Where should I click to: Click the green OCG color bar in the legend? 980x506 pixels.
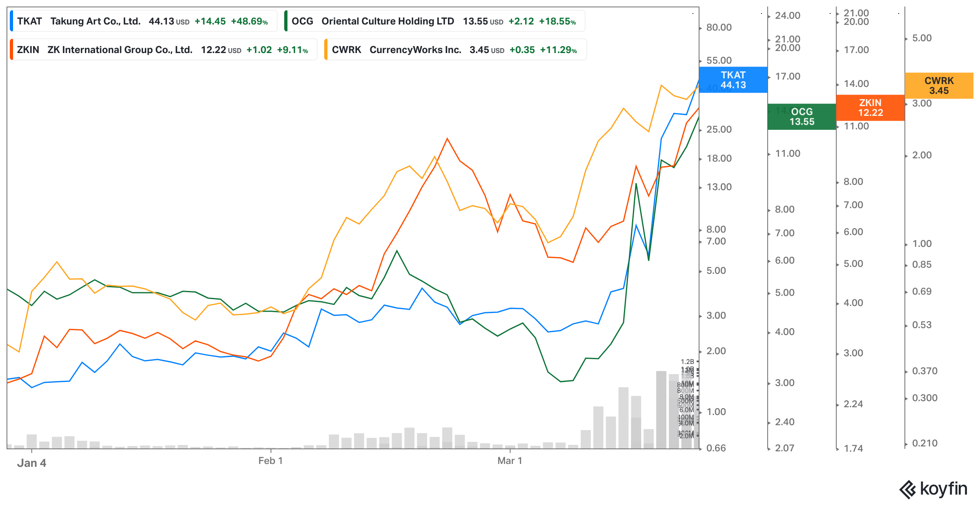coord(286,21)
